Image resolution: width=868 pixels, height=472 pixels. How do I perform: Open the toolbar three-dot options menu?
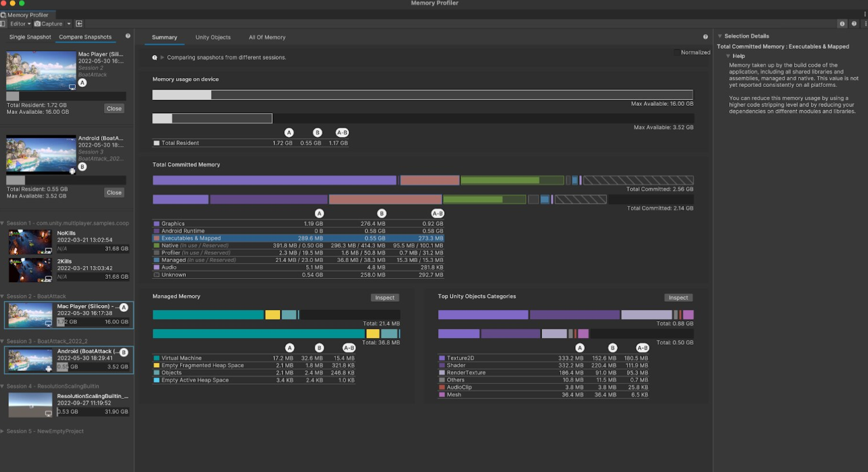(x=865, y=24)
